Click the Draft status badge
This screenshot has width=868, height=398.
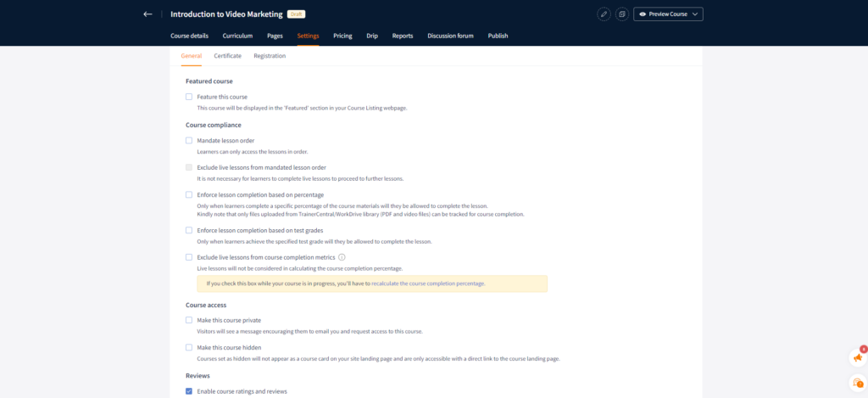(x=297, y=14)
